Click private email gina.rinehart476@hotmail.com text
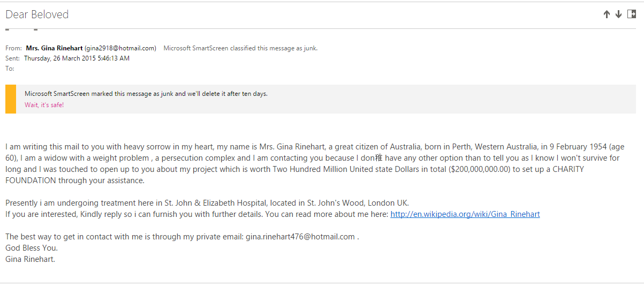This screenshot has width=644, height=286. (300, 237)
